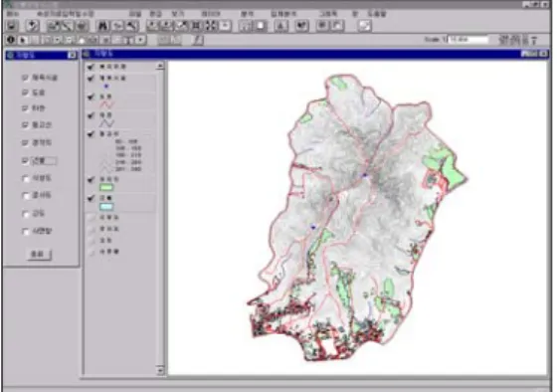Click the hammer query tool icon
Screen dimensions: 558x392
point(131,26)
